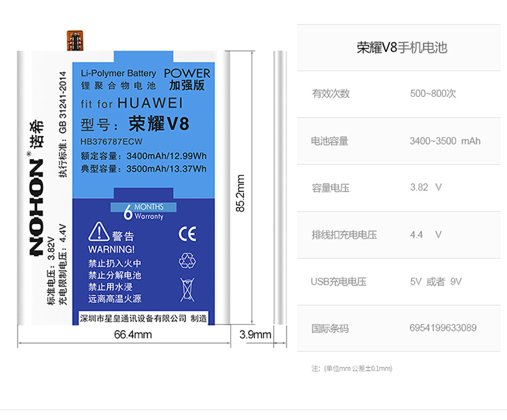Click the warning triangle icon
Image resolution: width=507 pixels, height=420 pixels.
coord(99,231)
